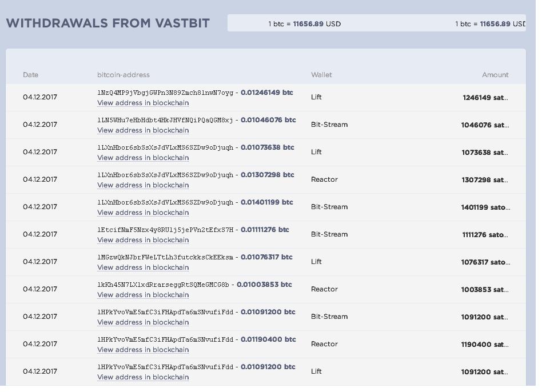This screenshot has width=550, height=392.
Task: Click Bit-Stream wallet in 1046076 row
Action: (329, 125)
